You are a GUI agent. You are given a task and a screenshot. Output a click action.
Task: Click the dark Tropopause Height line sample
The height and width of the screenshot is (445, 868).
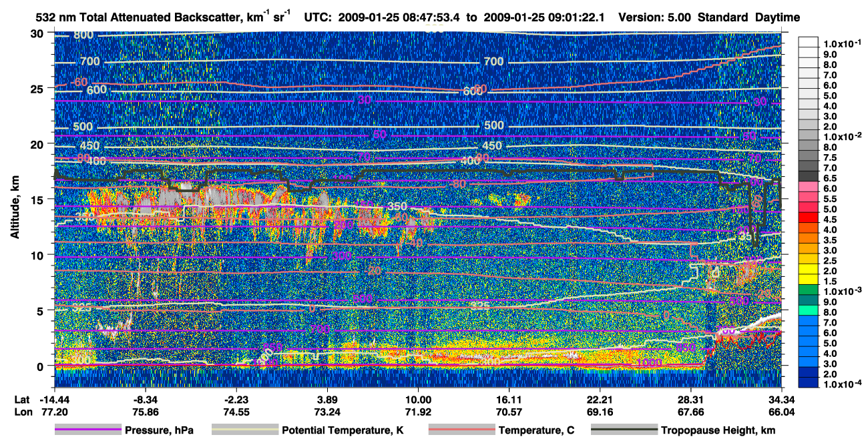coord(624,430)
